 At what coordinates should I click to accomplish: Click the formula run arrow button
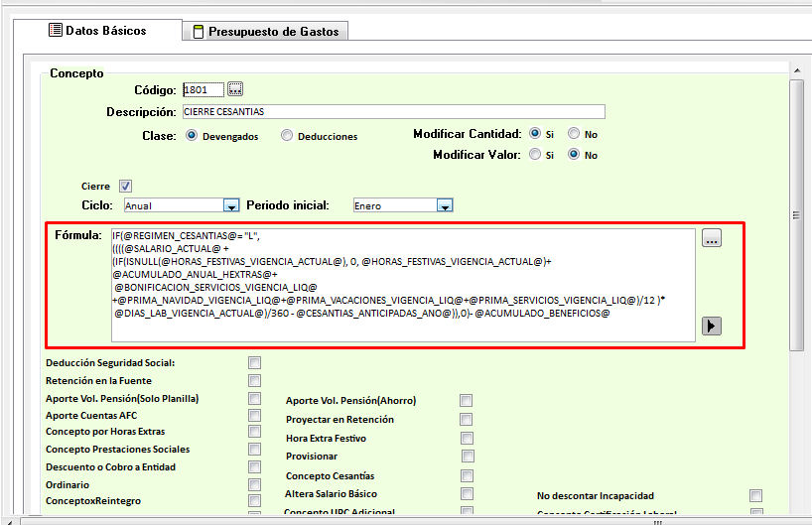pyautogui.click(x=711, y=326)
